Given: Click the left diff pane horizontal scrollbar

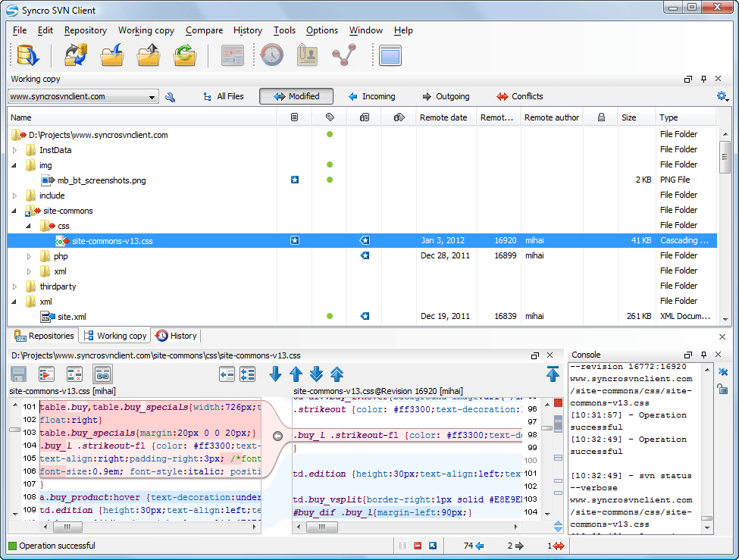Looking at the screenshot, I should coord(150,527).
